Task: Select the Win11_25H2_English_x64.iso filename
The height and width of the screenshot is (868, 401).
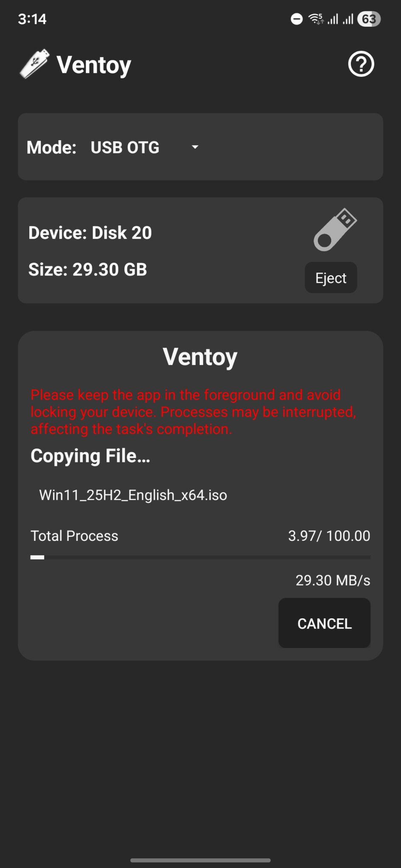Action: click(133, 495)
